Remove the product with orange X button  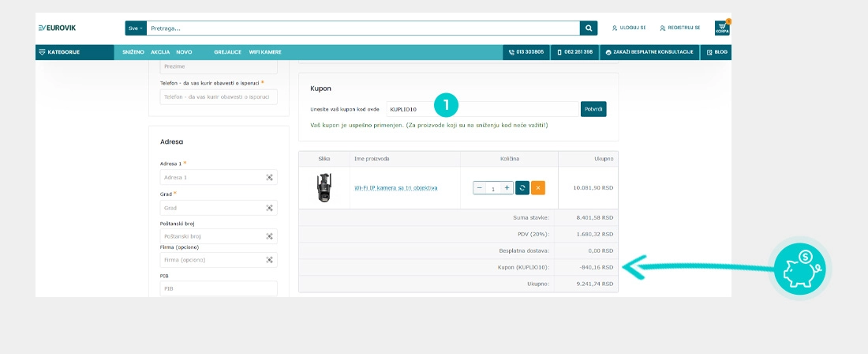click(x=538, y=188)
